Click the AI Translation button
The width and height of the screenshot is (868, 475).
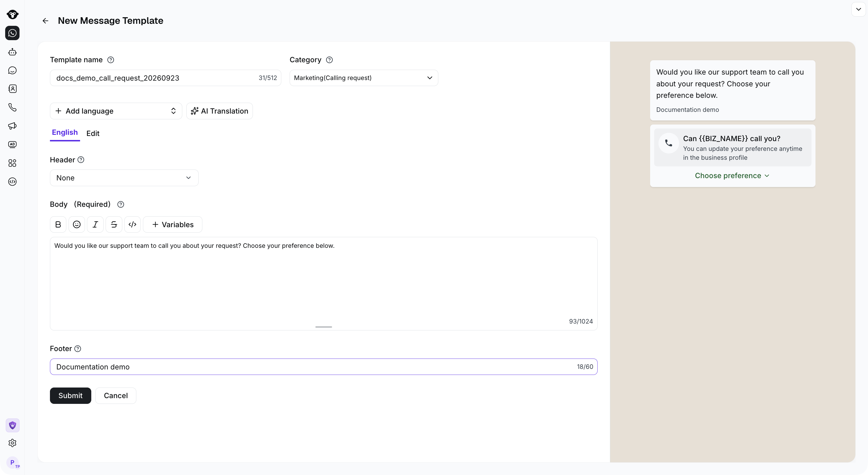point(219,111)
